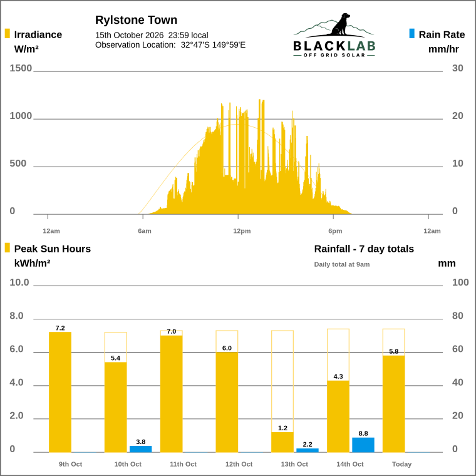
Task: Click the 14th Oct sun hours bar
Action: coord(338,416)
